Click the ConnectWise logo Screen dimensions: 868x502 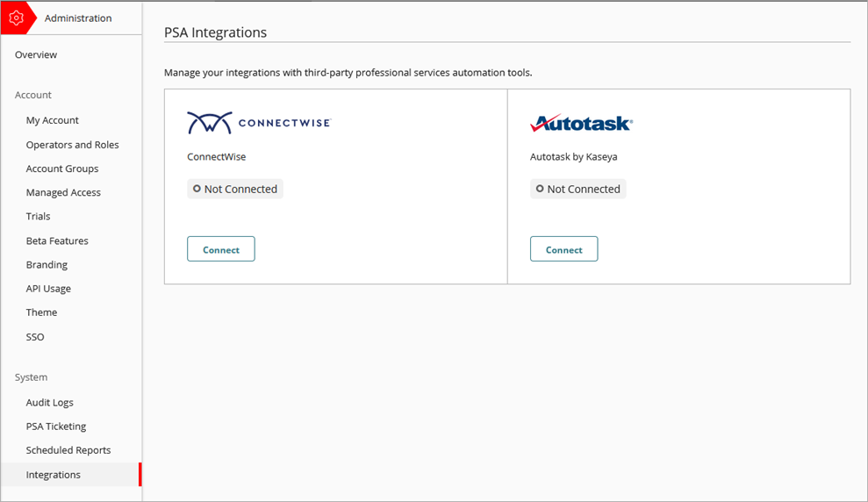(259, 123)
